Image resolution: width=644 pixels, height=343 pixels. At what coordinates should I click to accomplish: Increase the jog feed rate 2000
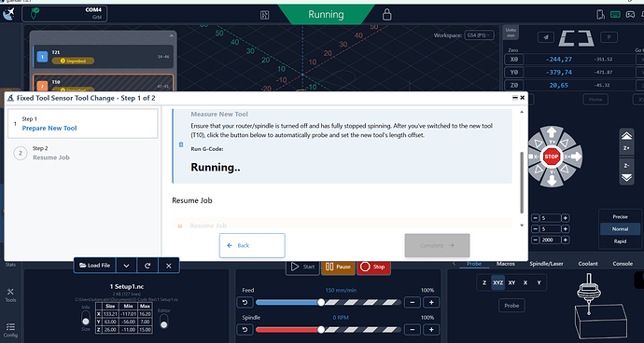[x=566, y=240]
